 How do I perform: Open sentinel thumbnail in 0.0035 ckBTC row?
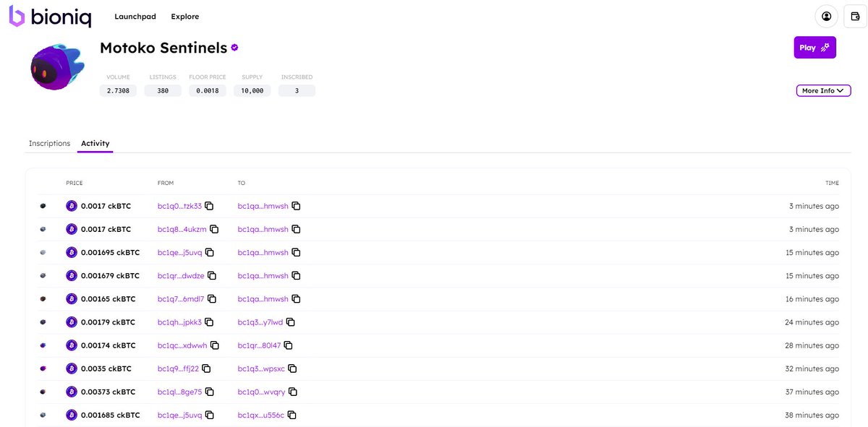[x=43, y=368]
